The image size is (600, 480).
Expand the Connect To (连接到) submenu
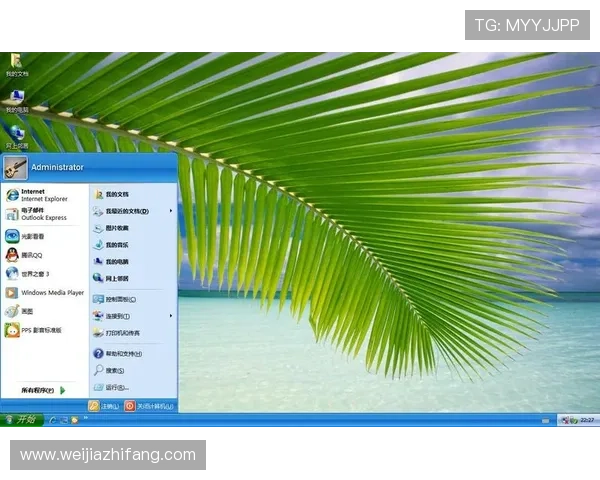pyautogui.click(x=120, y=316)
